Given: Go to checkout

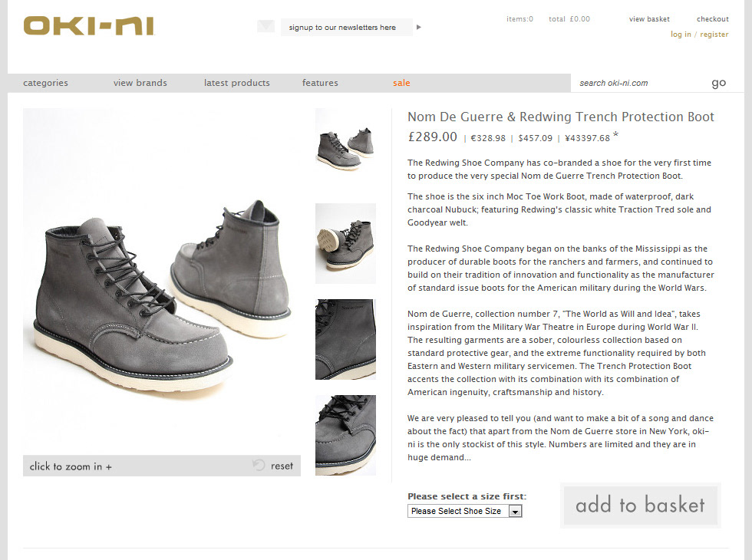Looking at the screenshot, I should click(x=713, y=19).
